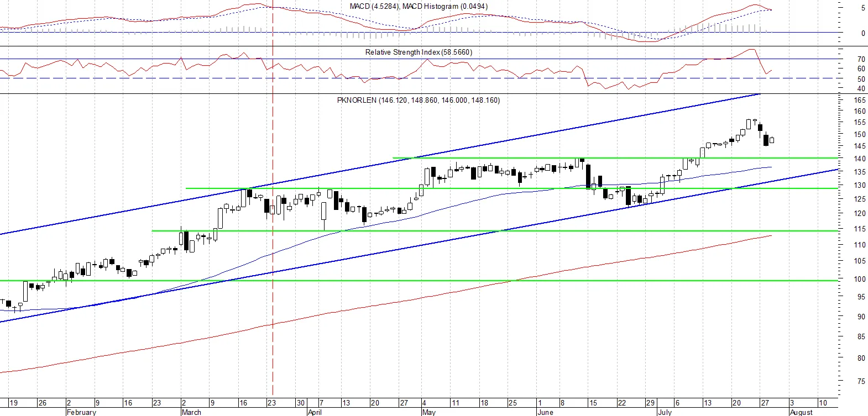Select the March label on date axis
This screenshot has width=868, height=416.
pos(191,412)
